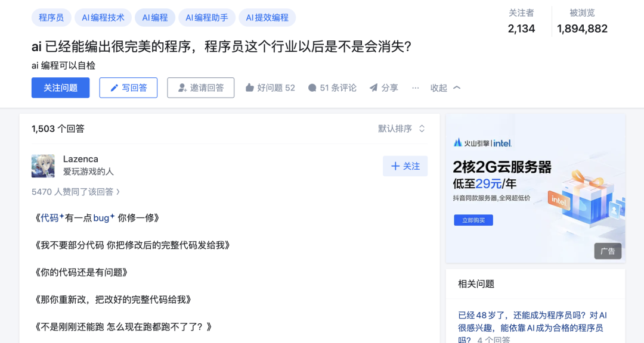
Task: Collapse the question description with 收起
Action: pos(445,88)
